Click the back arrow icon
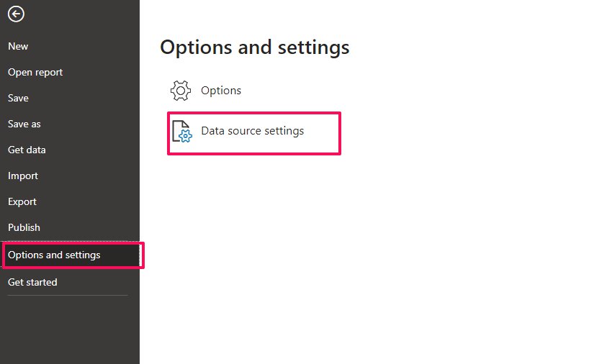Screen dimensions: 594x364 pyautogui.click(x=16, y=14)
